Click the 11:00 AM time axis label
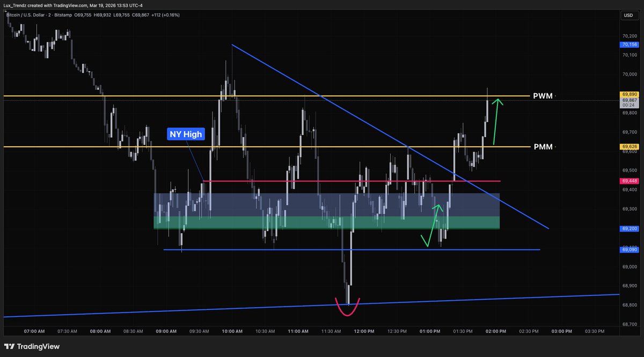Image resolution: width=644 pixels, height=357 pixels. [298, 331]
